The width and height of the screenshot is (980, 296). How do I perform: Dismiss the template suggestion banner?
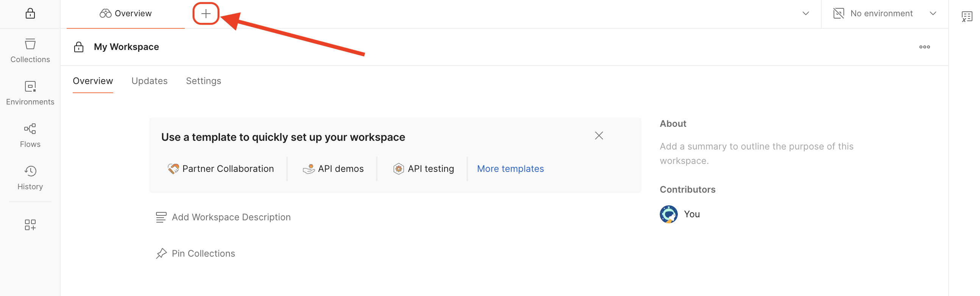(x=598, y=136)
